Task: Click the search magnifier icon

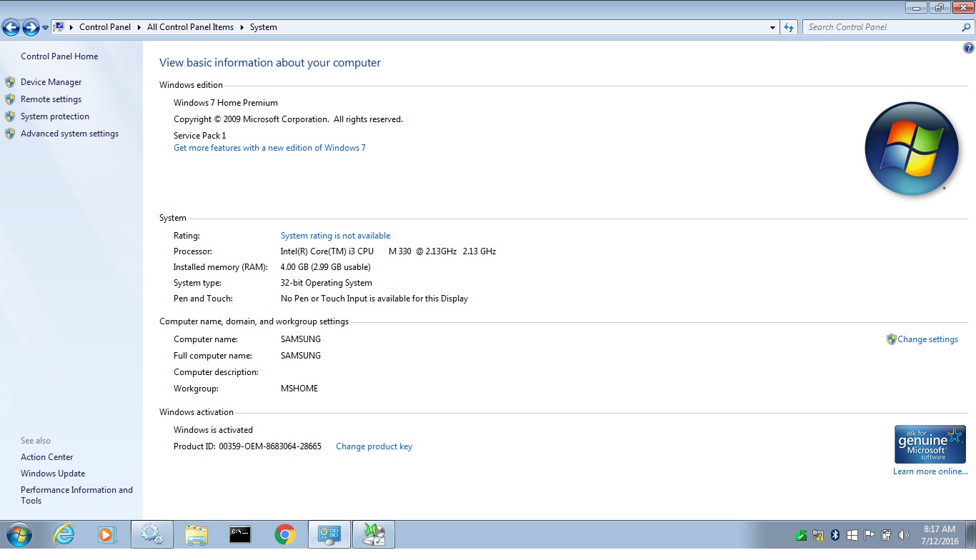Action: tap(967, 27)
